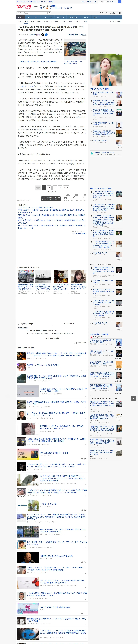The height and width of the screenshot is (644, 138).
Task: Click the 504 comments bubble under headline
Action: (33, 35)
